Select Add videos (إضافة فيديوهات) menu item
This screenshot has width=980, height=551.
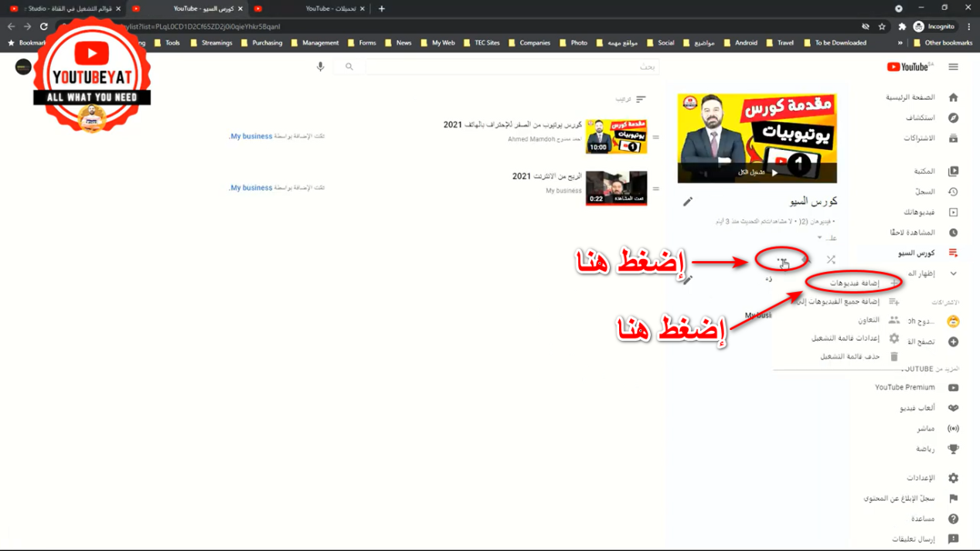click(x=854, y=284)
